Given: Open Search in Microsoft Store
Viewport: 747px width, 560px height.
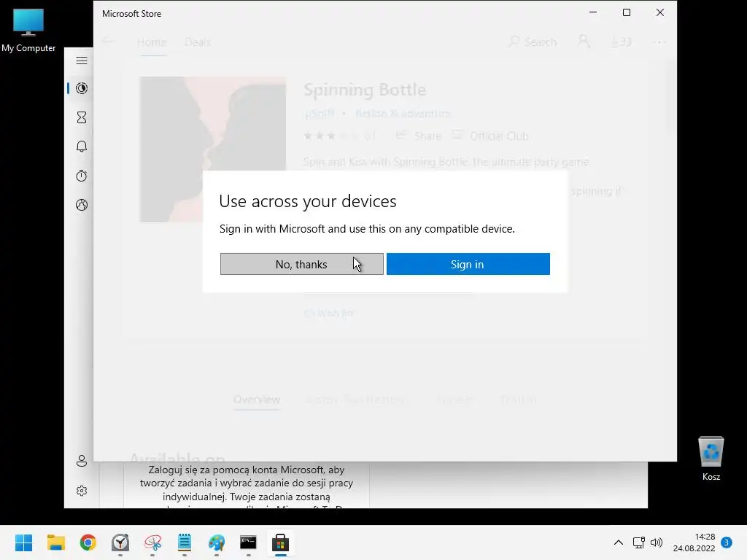Looking at the screenshot, I should point(533,42).
